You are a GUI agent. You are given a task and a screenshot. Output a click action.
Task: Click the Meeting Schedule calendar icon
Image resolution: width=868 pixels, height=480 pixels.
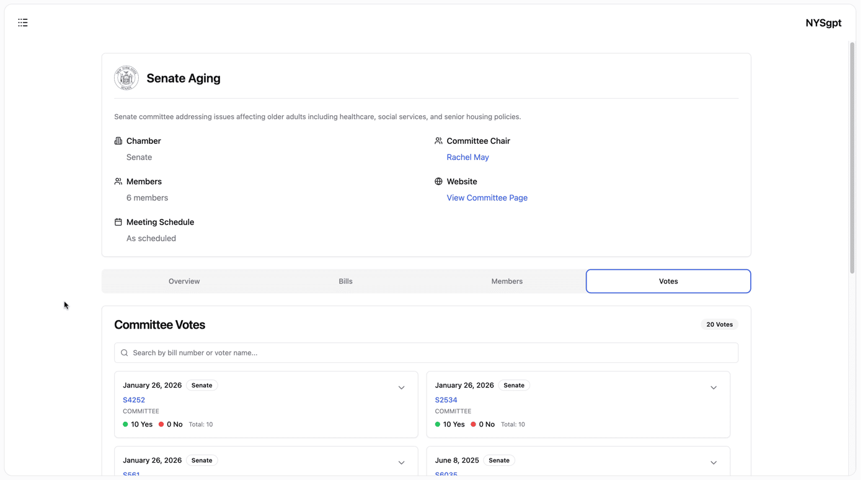pos(118,222)
